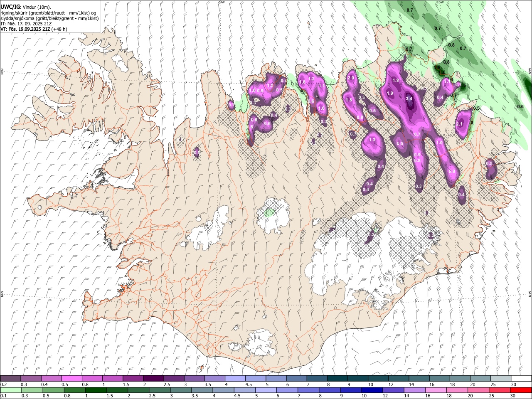This screenshot has width=532, height=399.
Task: Select the snow legend swatch between 0.2 and 0.3
Action: pos(10,379)
